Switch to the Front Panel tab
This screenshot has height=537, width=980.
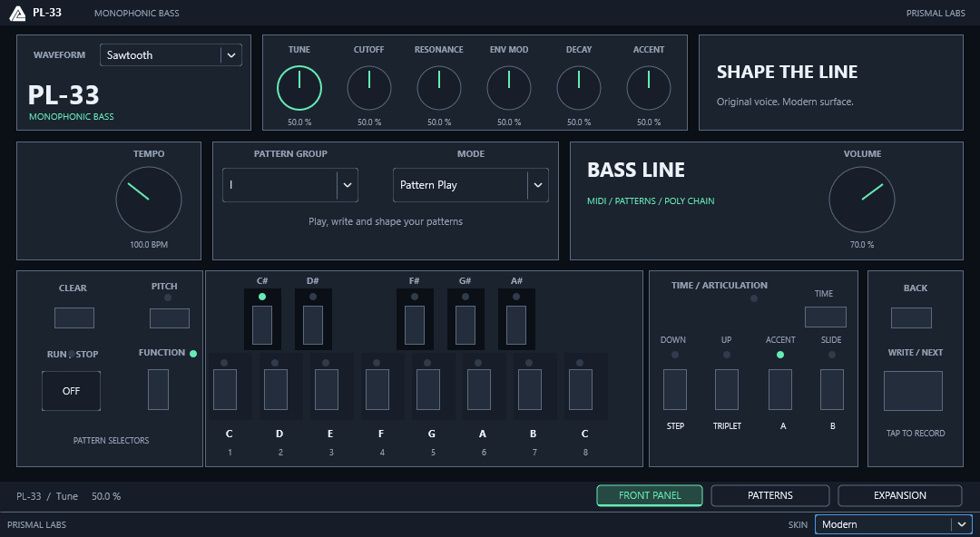(650, 495)
